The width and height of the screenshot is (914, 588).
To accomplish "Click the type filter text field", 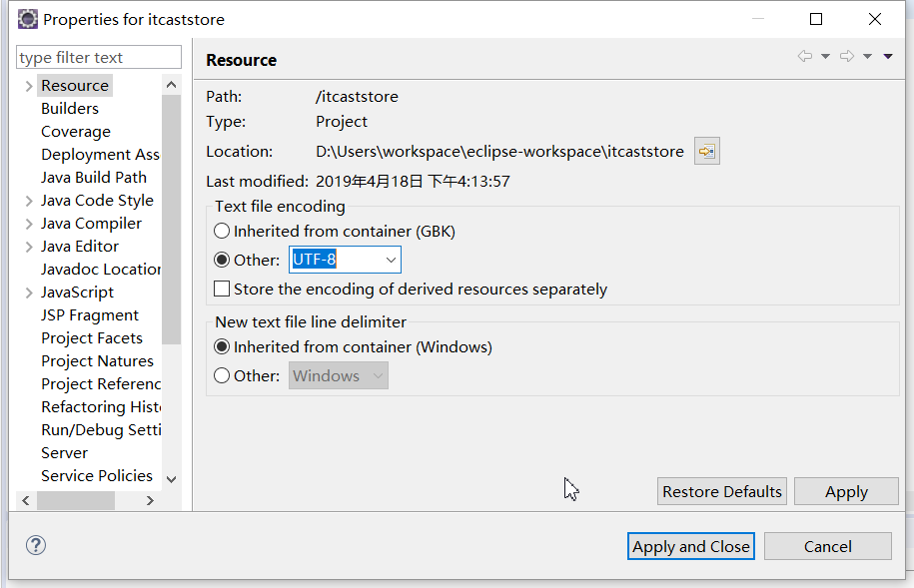I will coord(99,58).
